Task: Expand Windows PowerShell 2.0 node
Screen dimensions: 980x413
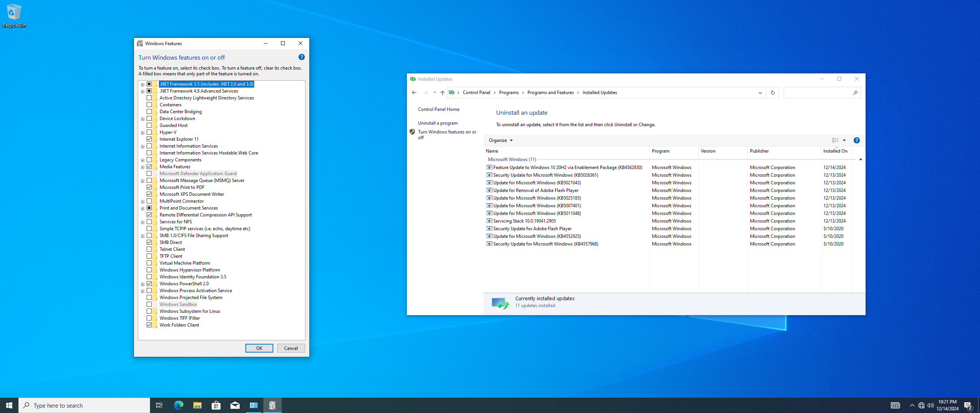Action: pos(142,284)
